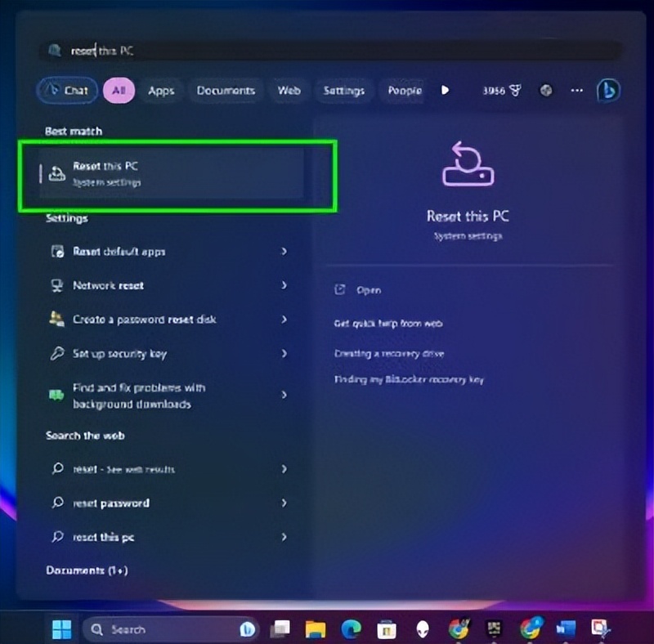Open the Reset this PC best match icon

pos(56,172)
